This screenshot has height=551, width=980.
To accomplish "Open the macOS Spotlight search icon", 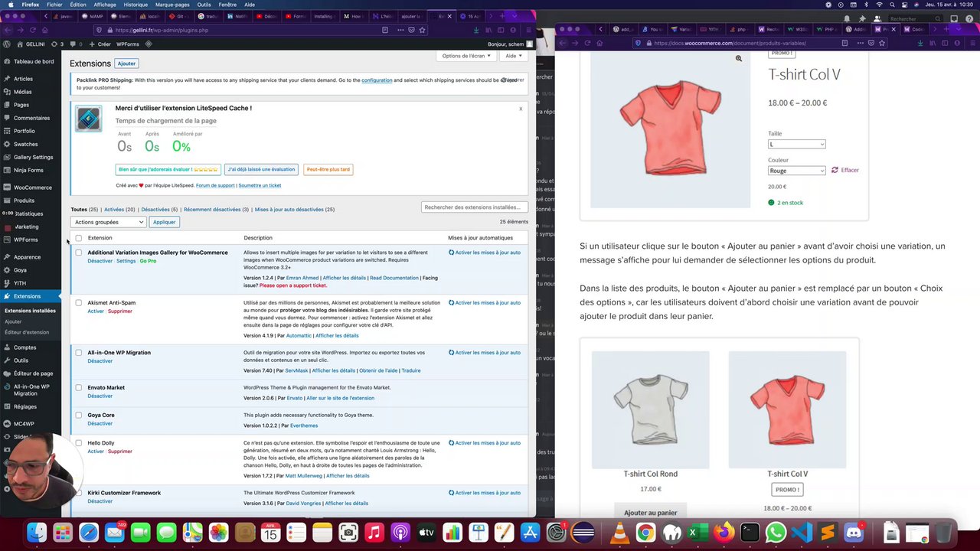I will click(893, 5).
